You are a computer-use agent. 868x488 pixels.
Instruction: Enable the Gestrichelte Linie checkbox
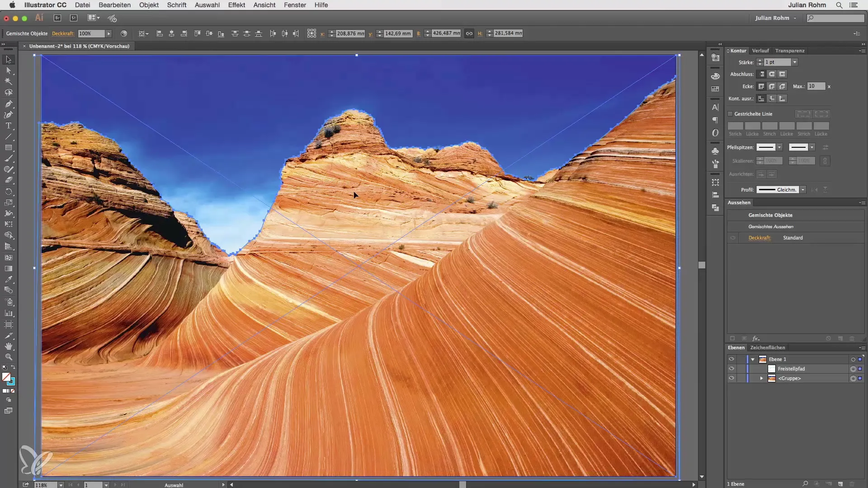pyautogui.click(x=730, y=114)
